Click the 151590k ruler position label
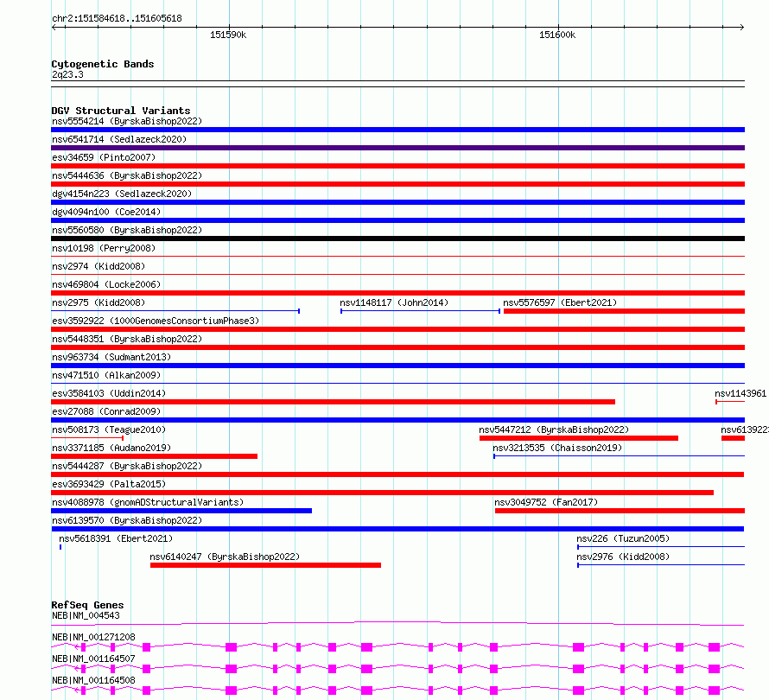Image resolution: width=769 pixels, height=700 pixels. click(x=228, y=35)
